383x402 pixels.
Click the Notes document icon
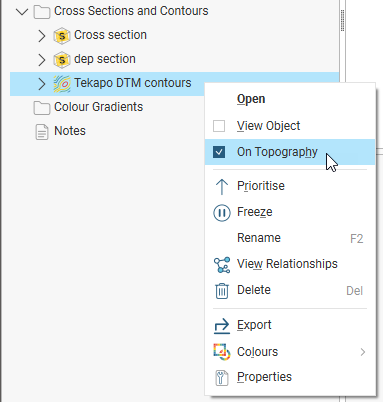click(x=42, y=132)
